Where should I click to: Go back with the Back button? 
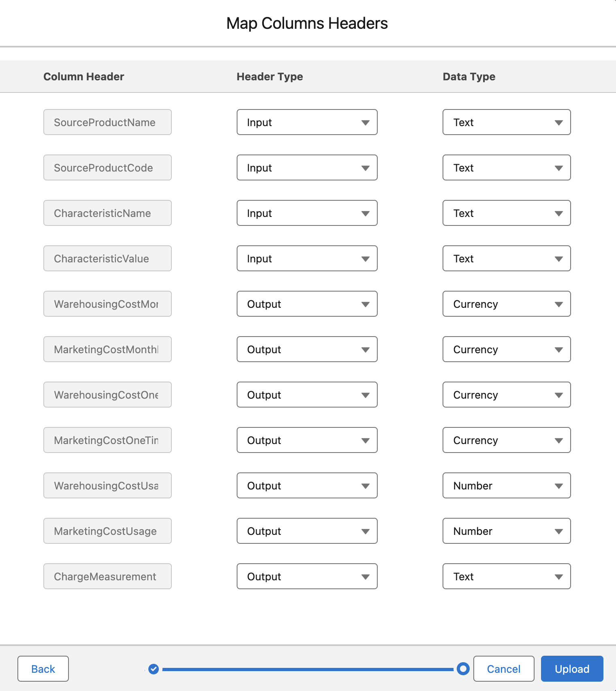pos(43,669)
